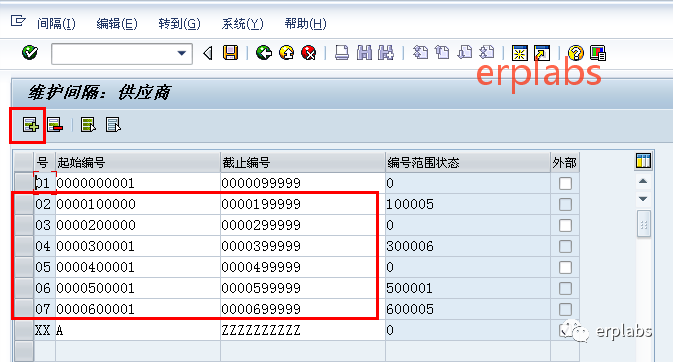This screenshot has width=673, height=362.
Task: Generate shortcut icon in toolbar
Action: point(542,53)
